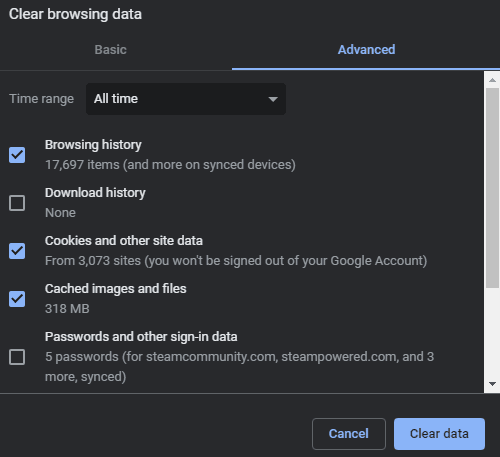The height and width of the screenshot is (457, 500).
Task: Click Passwords and other sign-in data label
Action: [x=141, y=337]
